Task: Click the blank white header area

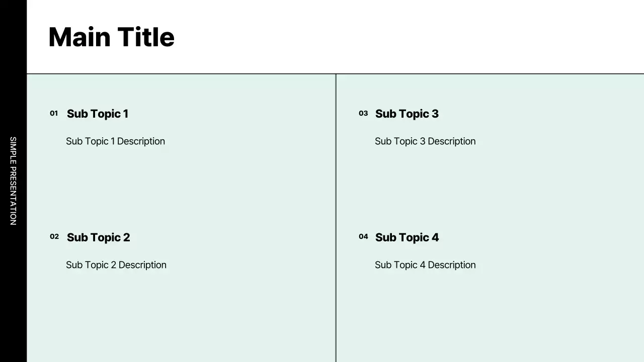Action: pos(403,36)
